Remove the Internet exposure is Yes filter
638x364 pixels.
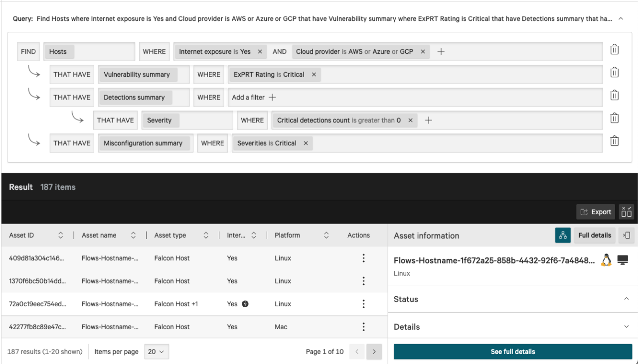[x=260, y=51]
